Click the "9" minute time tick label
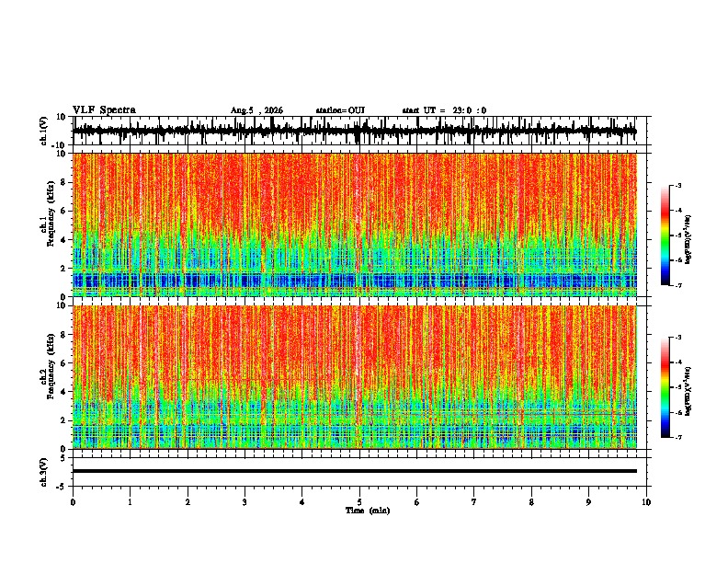The width and height of the screenshot is (728, 563). tap(588, 502)
